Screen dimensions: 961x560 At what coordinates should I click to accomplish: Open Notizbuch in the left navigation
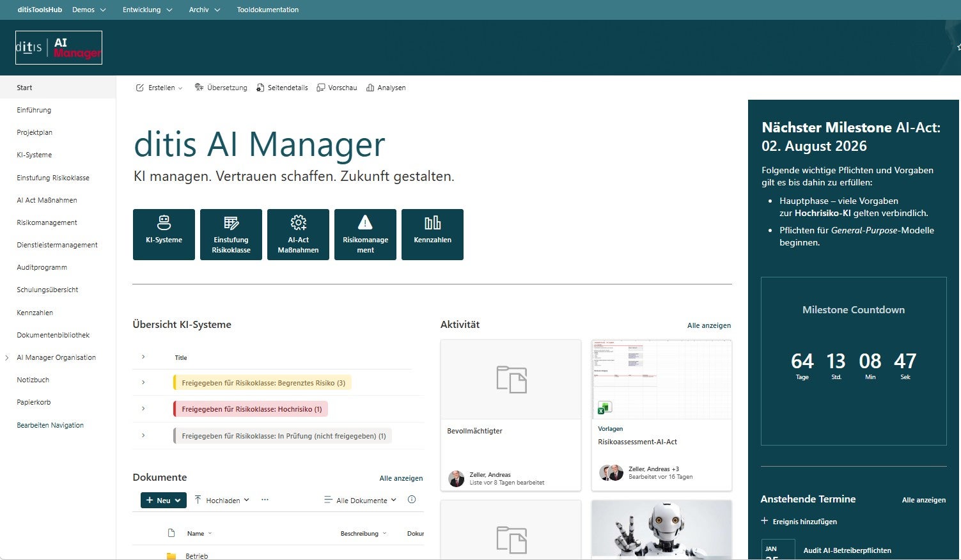33,380
